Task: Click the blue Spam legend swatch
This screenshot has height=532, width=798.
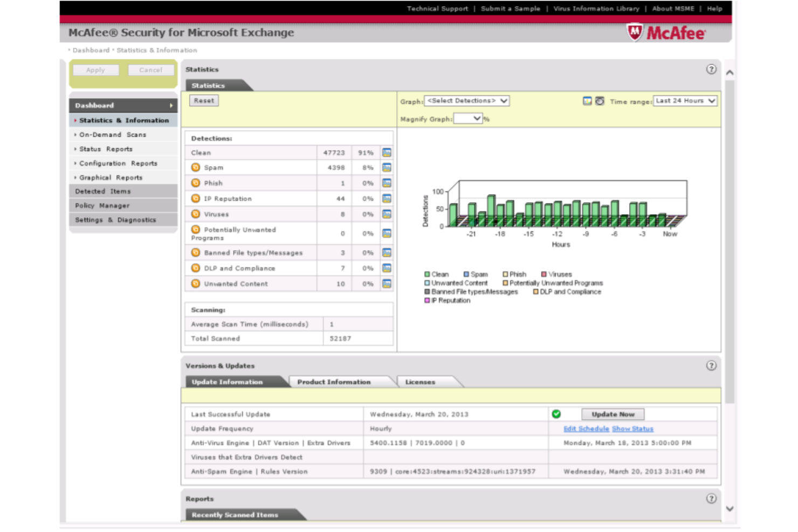Action: (x=466, y=274)
